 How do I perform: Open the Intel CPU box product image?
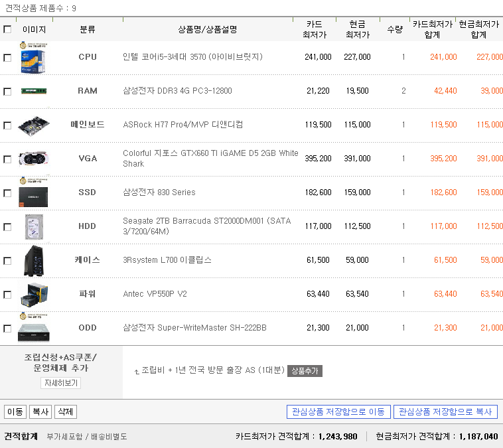coord(33,58)
